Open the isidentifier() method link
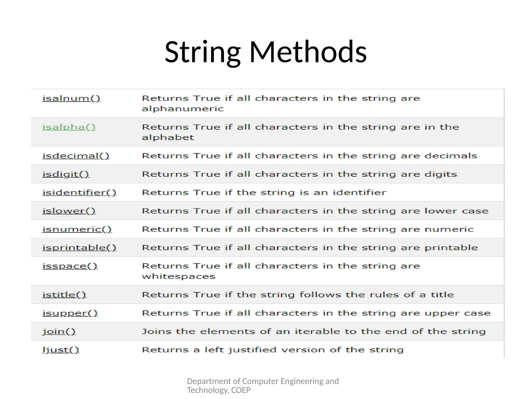Image resolution: width=532 pixels, height=399 pixels. [79, 193]
